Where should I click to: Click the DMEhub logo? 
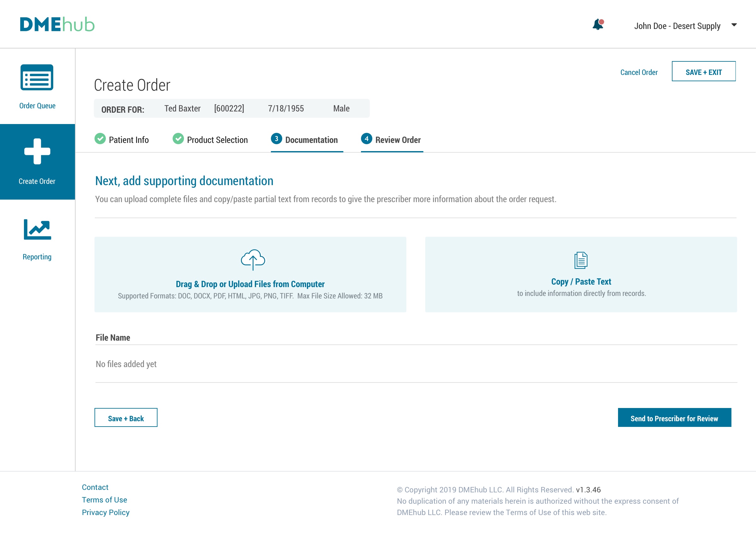point(57,25)
